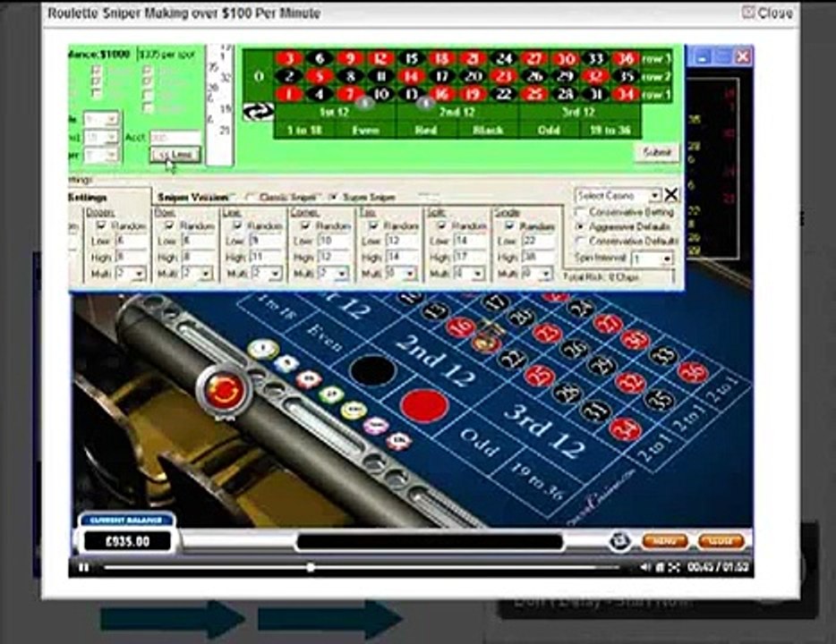Click the 19 to 36 cell on the Sniper grid
The image size is (836, 644).
coord(610,130)
